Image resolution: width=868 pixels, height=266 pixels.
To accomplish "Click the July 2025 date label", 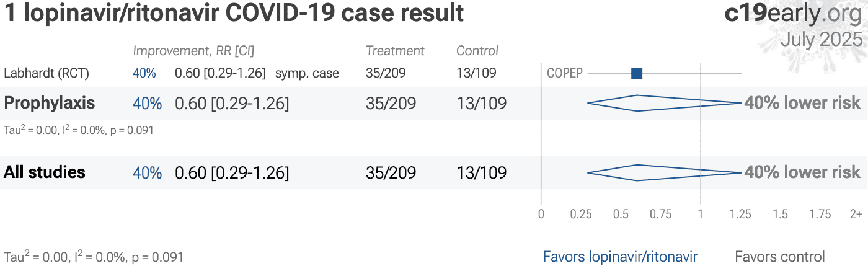I will coord(821,39).
